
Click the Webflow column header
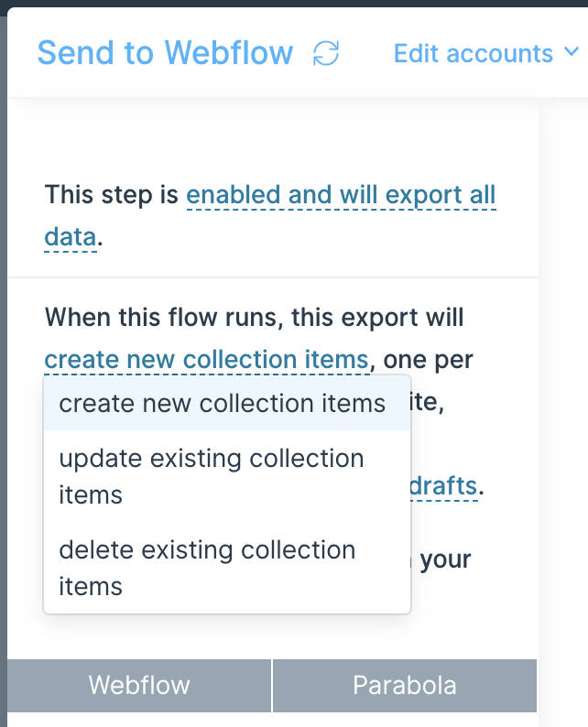pyautogui.click(x=139, y=685)
